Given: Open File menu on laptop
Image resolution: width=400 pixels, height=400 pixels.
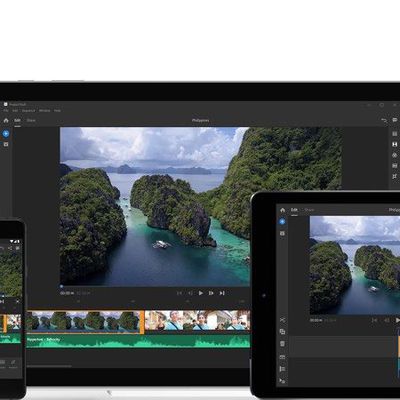Looking at the screenshot, I should [6, 111].
